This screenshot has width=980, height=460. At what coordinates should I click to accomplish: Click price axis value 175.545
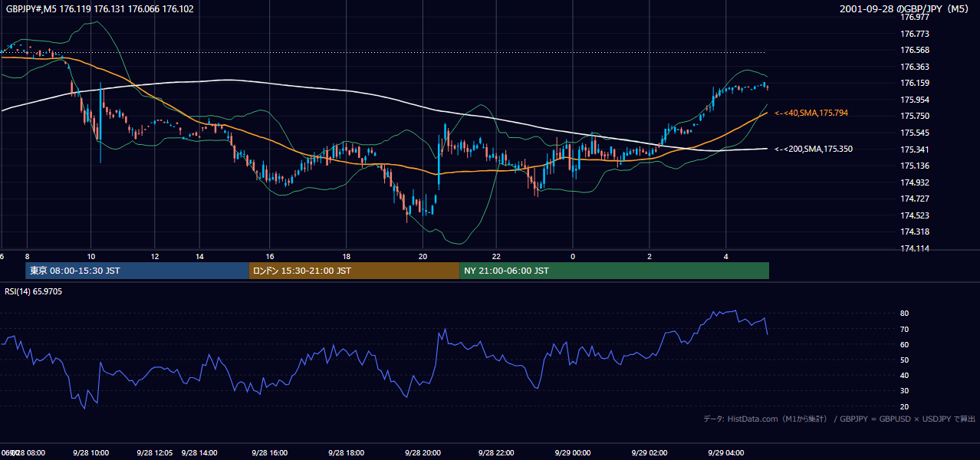(916, 133)
